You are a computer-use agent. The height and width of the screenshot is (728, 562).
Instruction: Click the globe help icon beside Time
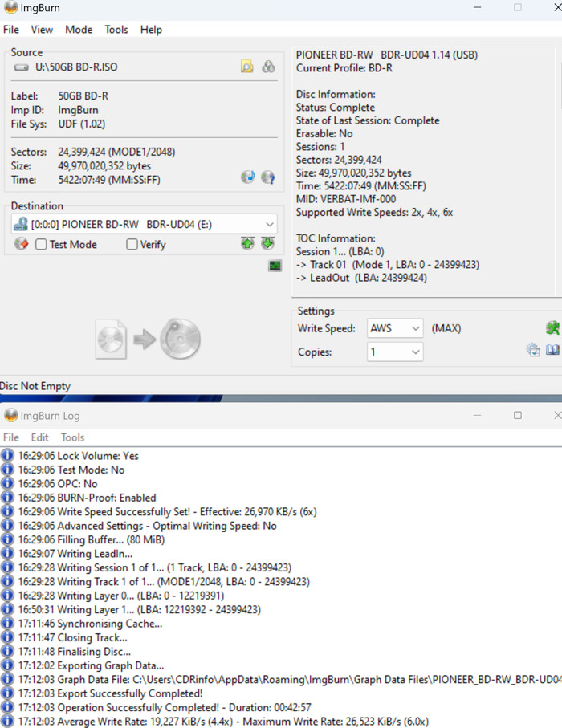point(267,177)
